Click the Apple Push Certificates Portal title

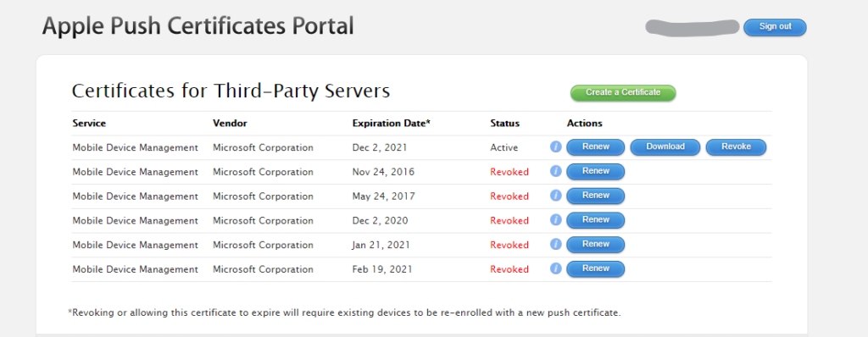pos(198,26)
